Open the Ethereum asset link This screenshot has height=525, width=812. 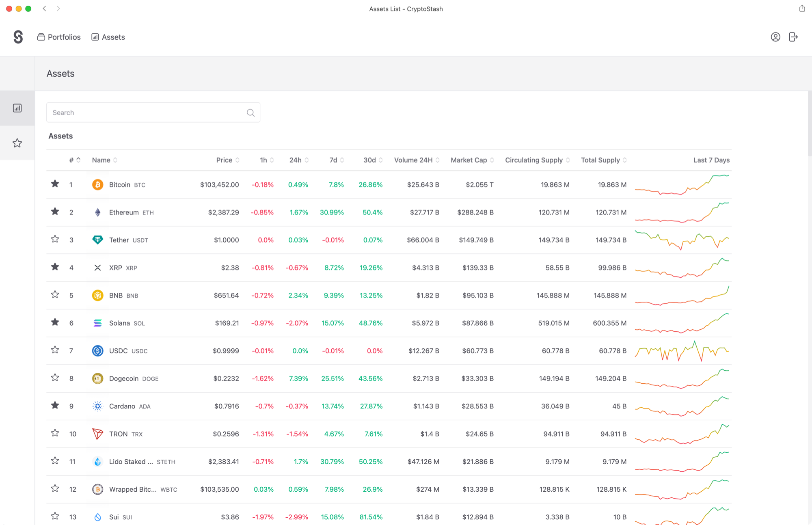(124, 212)
